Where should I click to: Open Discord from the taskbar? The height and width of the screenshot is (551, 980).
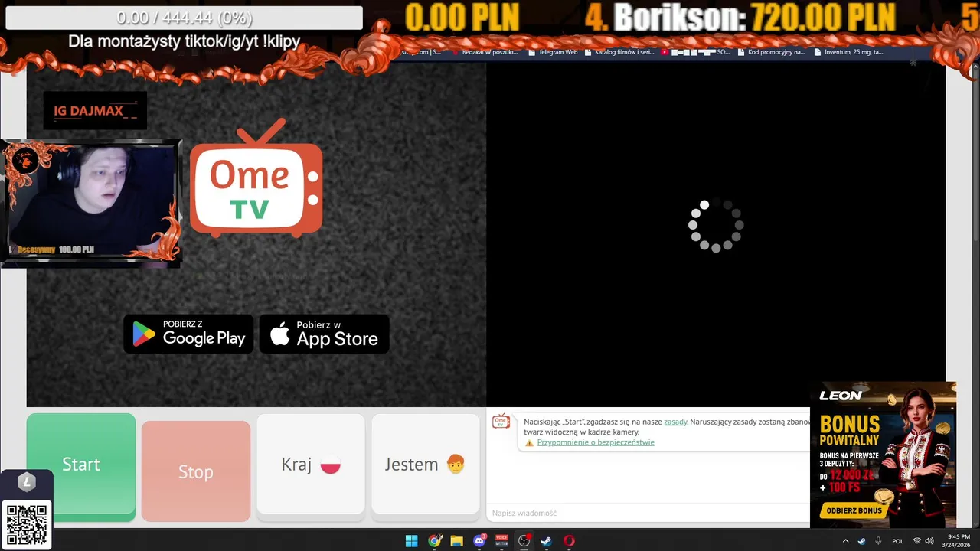479,541
